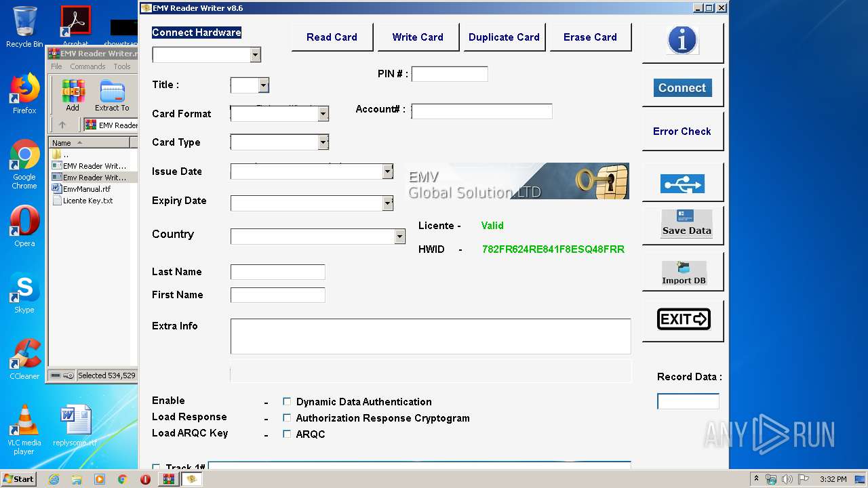Image resolution: width=868 pixels, height=488 pixels.
Task: Click the up-folder arrow in WinRAR
Action: (x=62, y=125)
